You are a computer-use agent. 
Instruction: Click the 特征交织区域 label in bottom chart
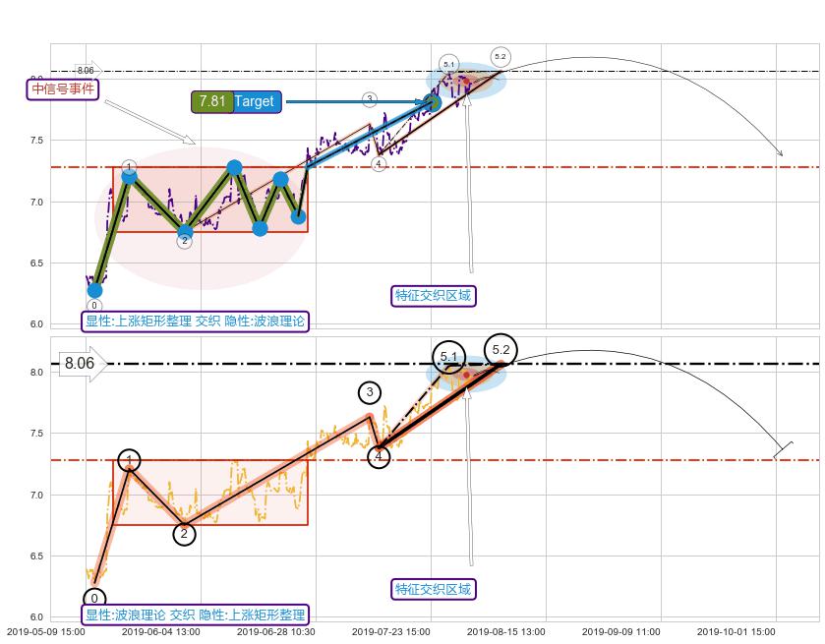pos(433,589)
